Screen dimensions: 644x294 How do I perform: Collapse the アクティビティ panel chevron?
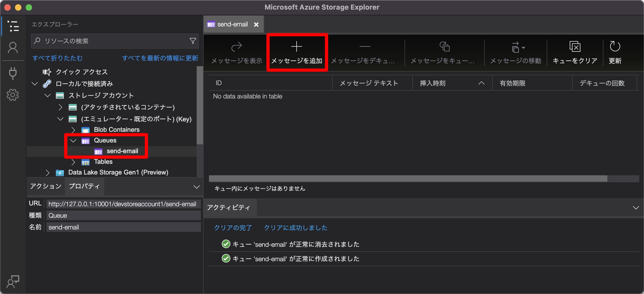coord(636,208)
